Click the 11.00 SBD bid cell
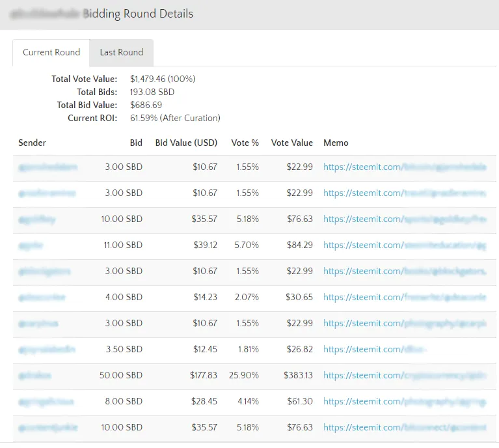The width and height of the screenshot is (499, 448). coord(123,245)
